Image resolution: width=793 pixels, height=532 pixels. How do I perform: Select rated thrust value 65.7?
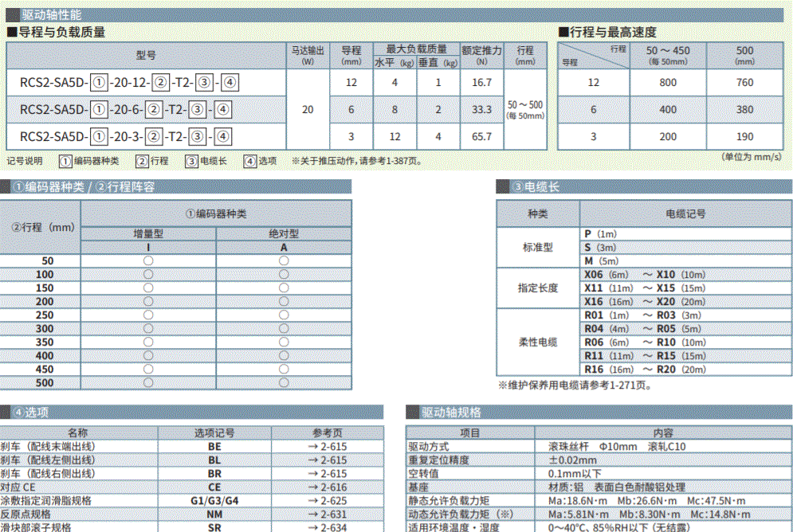(x=481, y=136)
